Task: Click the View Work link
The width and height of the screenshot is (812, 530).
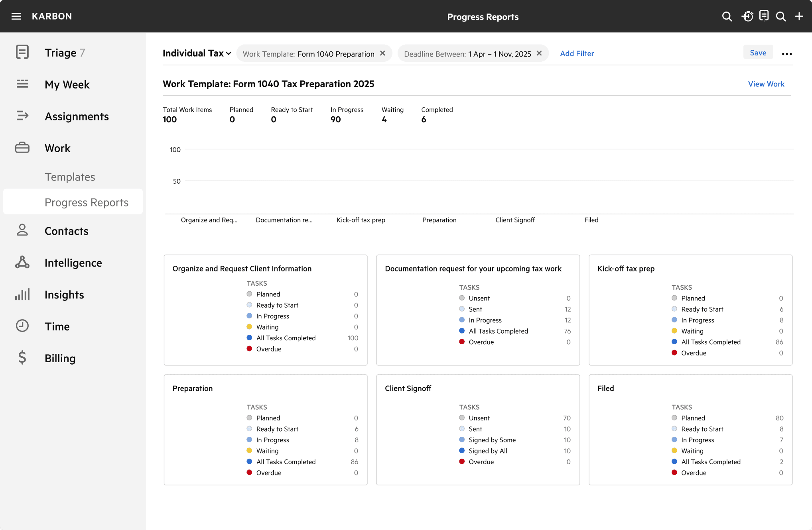Action: [766, 84]
